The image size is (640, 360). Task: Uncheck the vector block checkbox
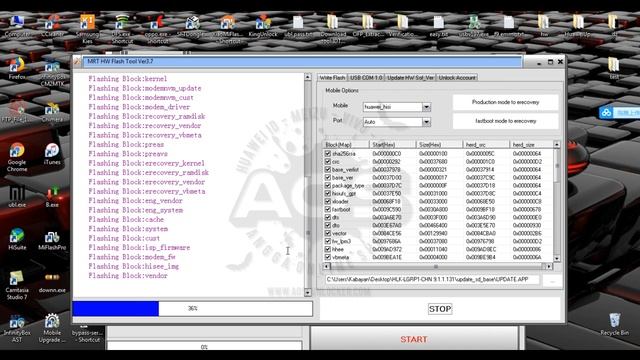[327, 233]
